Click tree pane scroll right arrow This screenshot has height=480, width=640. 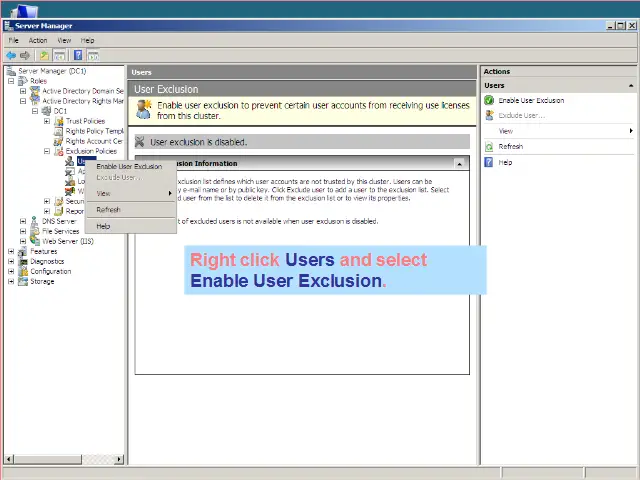119,459
